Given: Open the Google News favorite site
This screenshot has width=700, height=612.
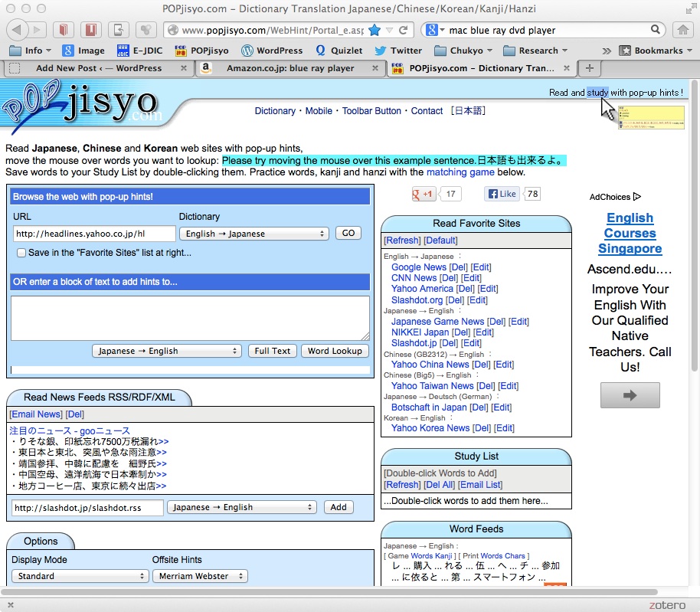Looking at the screenshot, I should point(419,267).
